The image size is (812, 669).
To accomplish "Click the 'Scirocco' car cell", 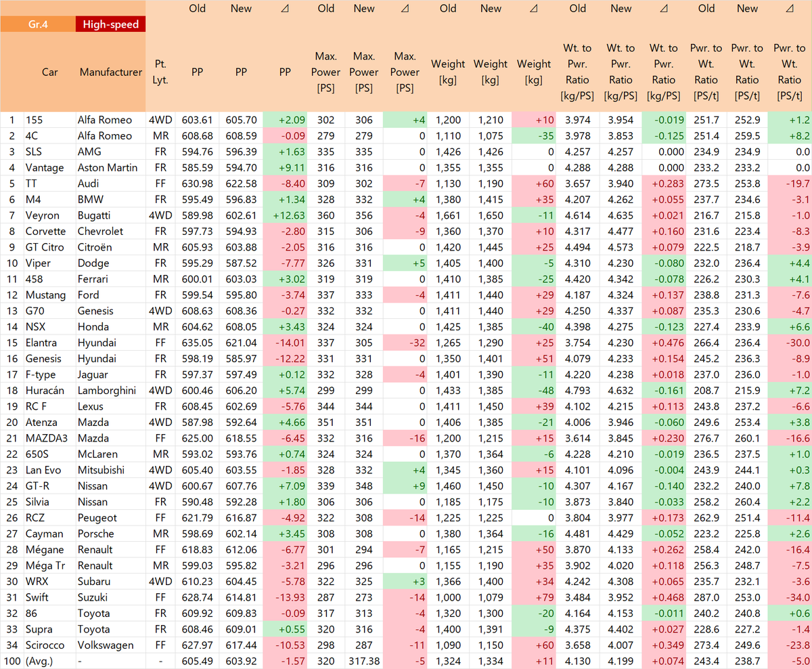I will point(50,645).
